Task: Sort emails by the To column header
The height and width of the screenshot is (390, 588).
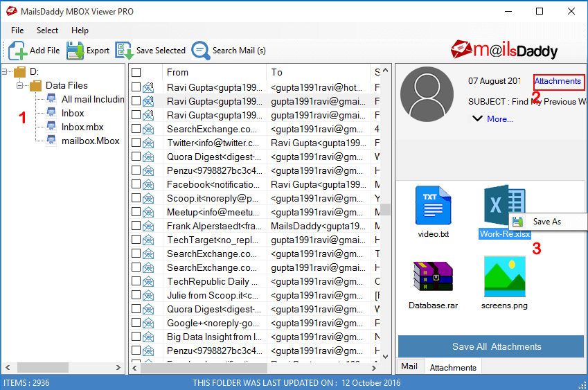Action: coord(318,72)
